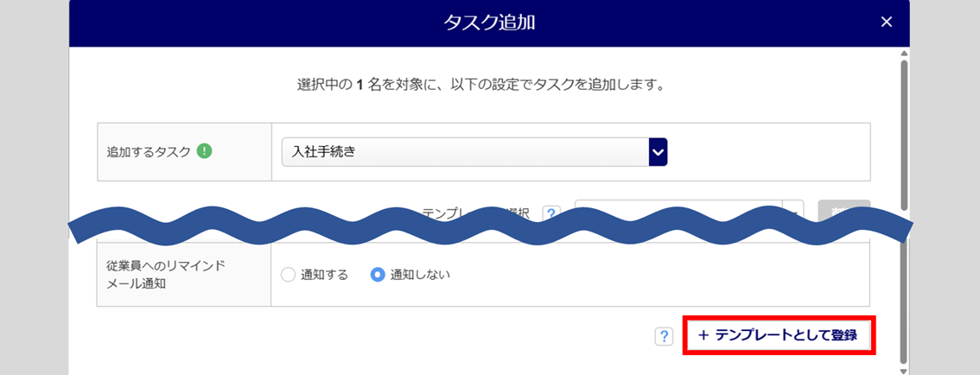
Task: Select the 通知する radio button
Action: click(x=289, y=275)
